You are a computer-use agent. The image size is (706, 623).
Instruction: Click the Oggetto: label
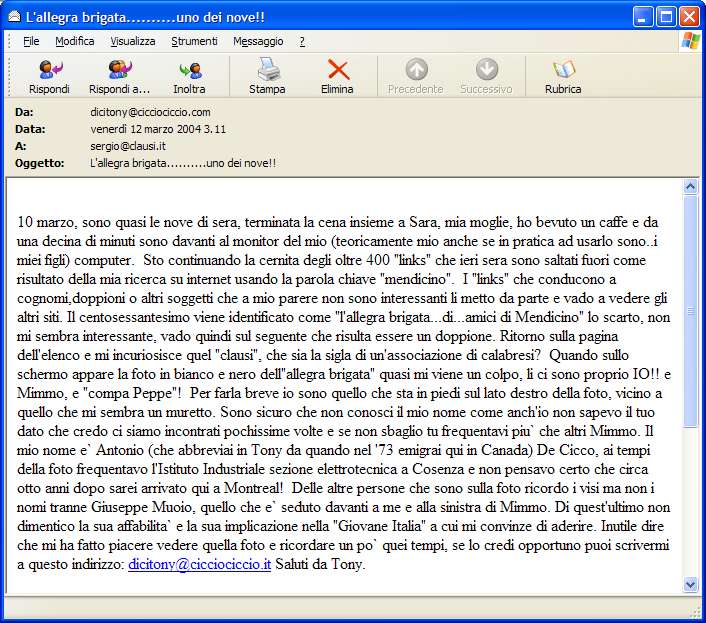[40, 163]
